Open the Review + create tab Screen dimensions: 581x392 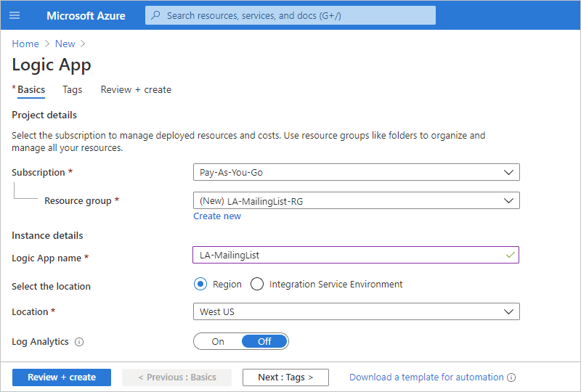point(136,90)
